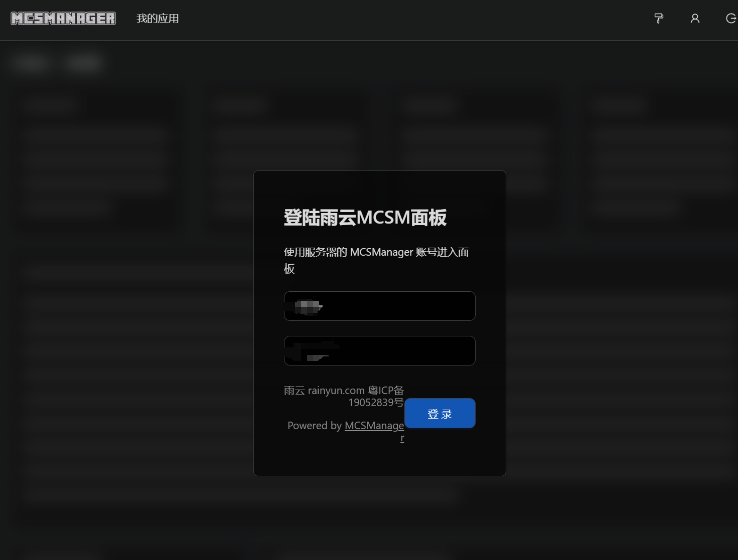Click the 'Powered by' footer label

point(315,426)
